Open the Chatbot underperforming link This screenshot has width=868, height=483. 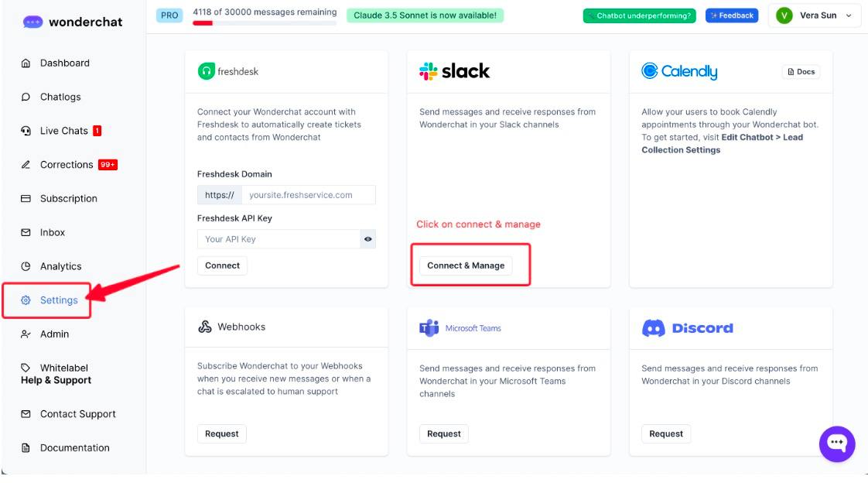(639, 15)
